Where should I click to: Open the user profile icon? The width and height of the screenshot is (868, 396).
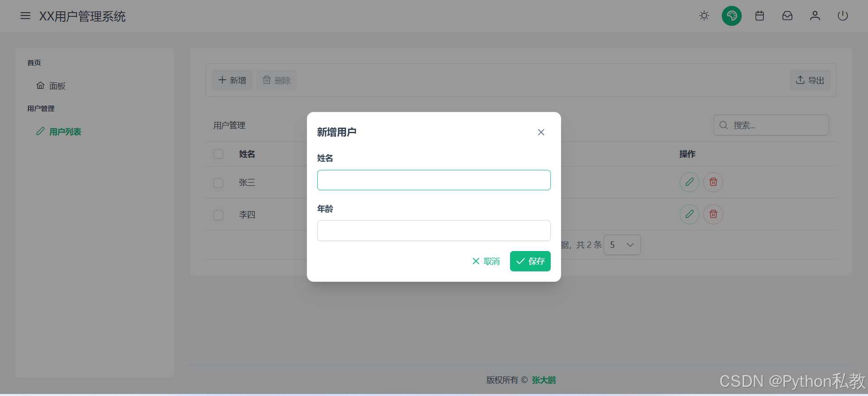click(x=815, y=16)
